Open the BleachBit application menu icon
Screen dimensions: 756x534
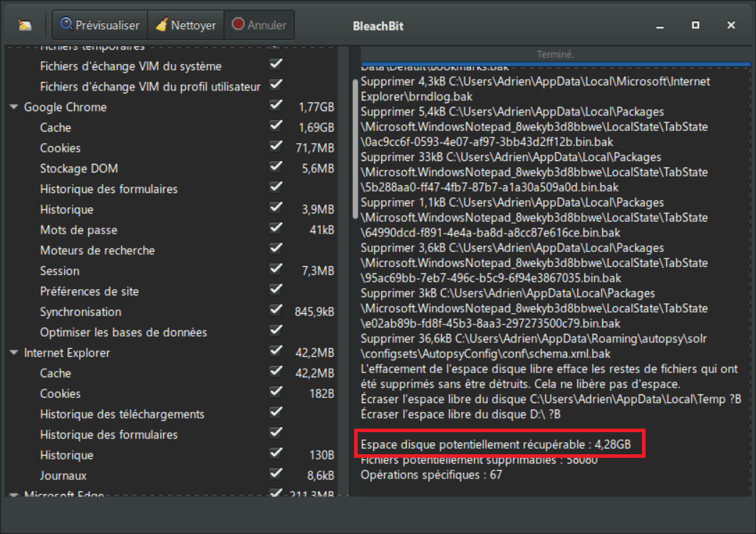coord(25,25)
